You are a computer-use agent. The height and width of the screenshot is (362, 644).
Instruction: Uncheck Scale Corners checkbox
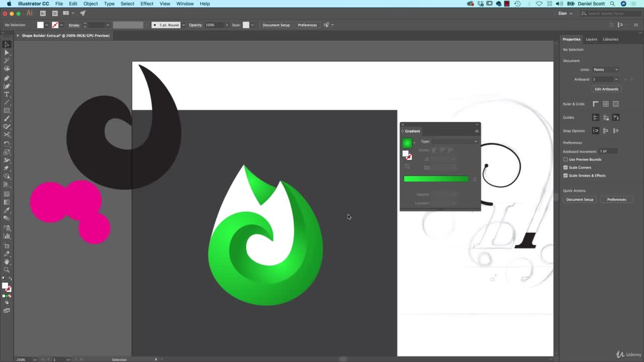566,167
